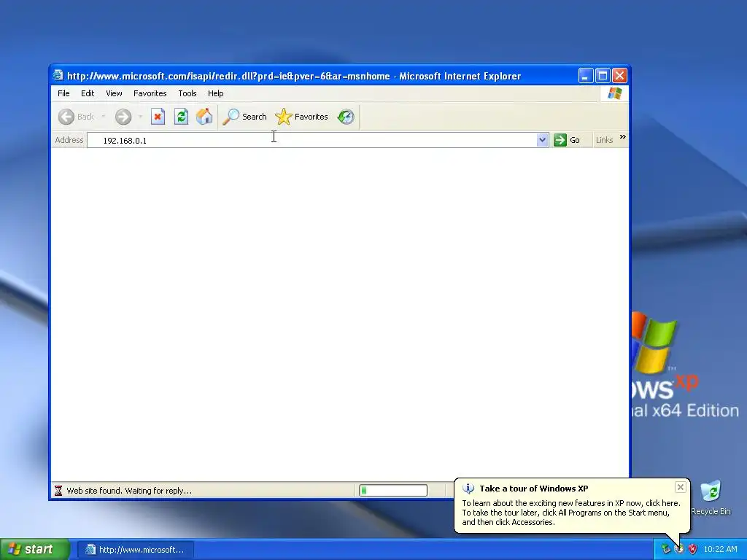Expand the Links bar chevron
Screen dimensions: 747x560
[622, 137]
